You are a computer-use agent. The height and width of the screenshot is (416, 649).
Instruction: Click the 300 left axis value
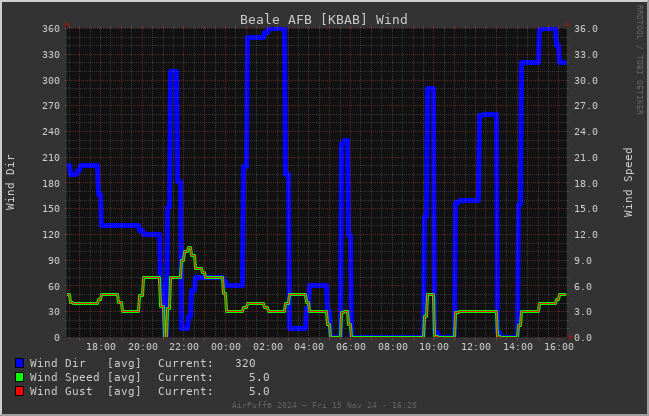click(51, 81)
